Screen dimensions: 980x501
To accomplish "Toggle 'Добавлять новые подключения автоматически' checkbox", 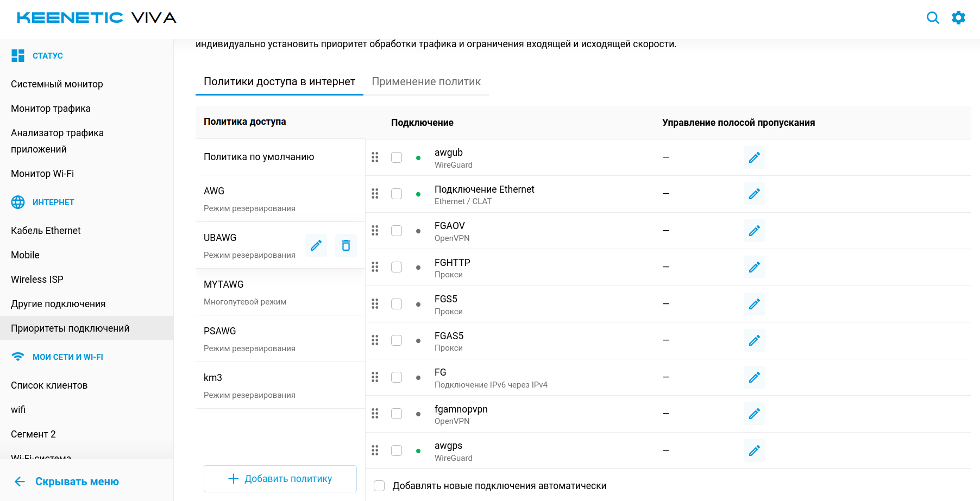I will pyautogui.click(x=379, y=486).
